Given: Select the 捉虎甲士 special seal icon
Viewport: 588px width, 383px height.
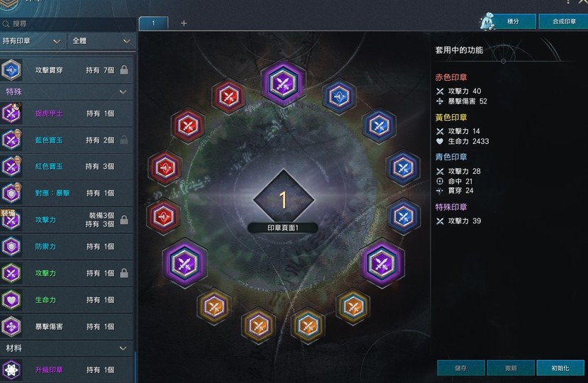Looking at the screenshot, I should point(11,113).
